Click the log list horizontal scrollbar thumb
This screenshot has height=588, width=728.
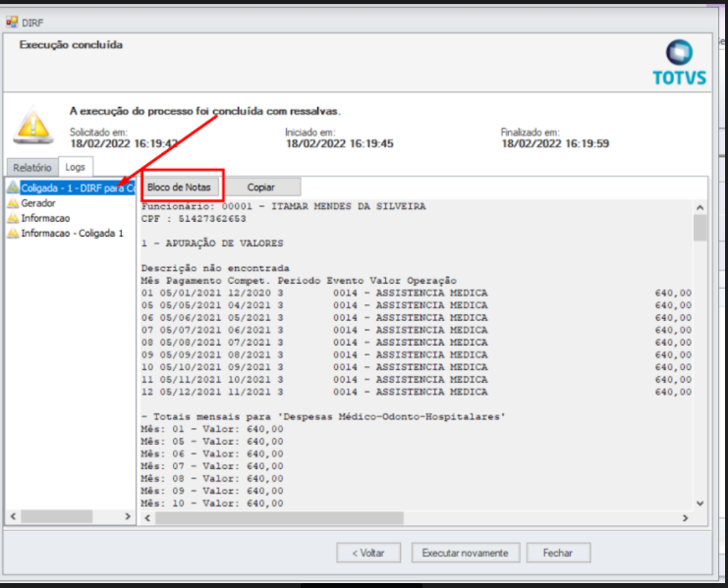[57, 516]
